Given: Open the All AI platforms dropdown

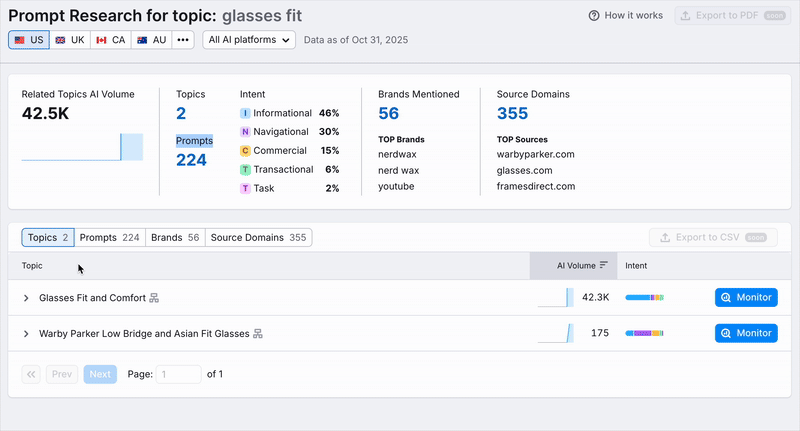Looking at the screenshot, I should [x=249, y=40].
